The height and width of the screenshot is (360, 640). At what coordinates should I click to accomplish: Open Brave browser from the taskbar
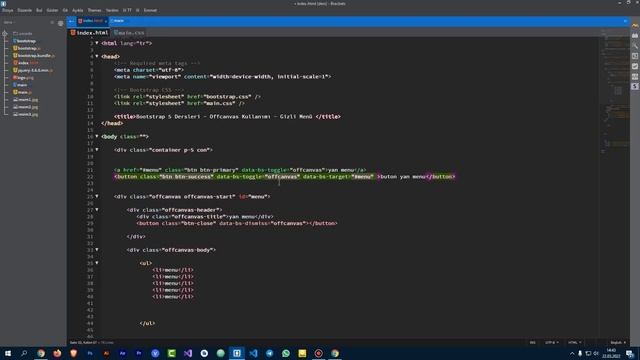[73, 353]
